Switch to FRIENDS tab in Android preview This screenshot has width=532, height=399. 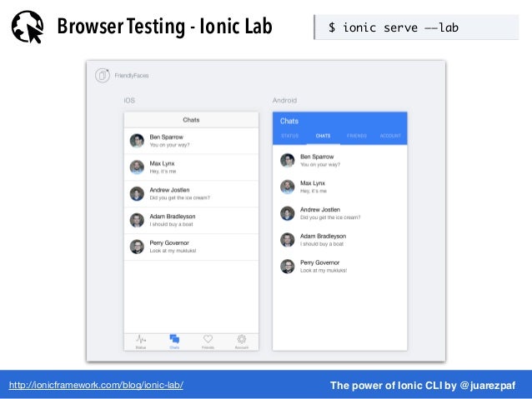tap(357, 136)
